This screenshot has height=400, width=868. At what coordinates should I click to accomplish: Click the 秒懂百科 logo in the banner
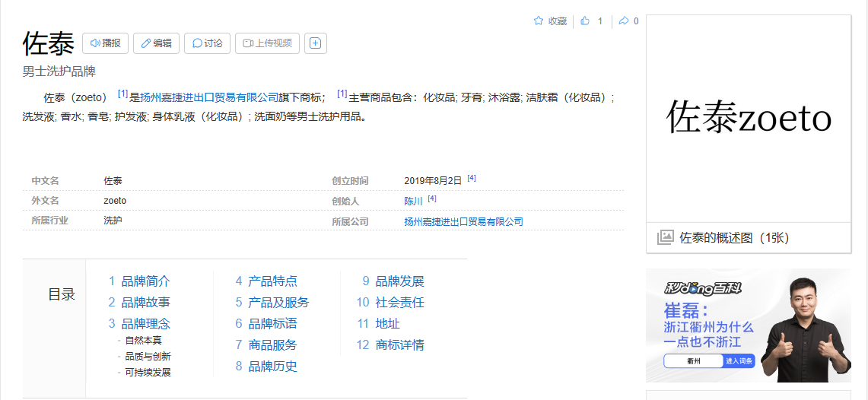(x=702, y=288)
